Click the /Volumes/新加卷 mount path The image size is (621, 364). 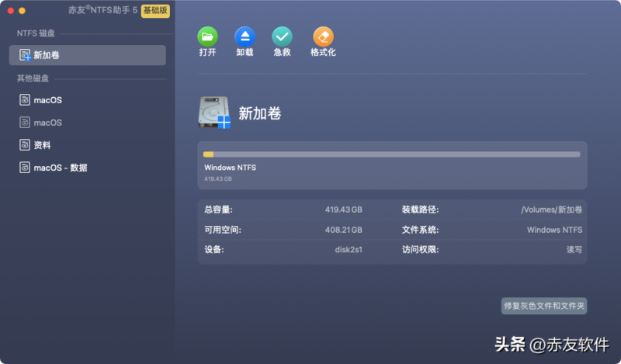[551, 210]
